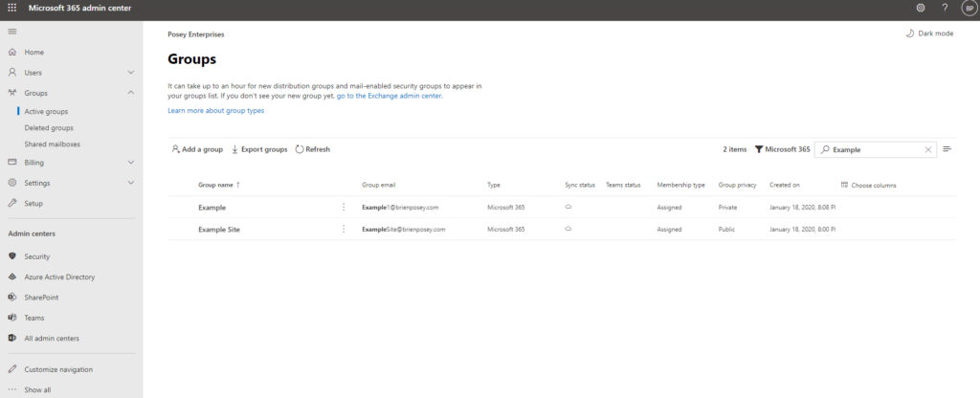
Task: Clear the Example search with X
Action: click(928, 149)
